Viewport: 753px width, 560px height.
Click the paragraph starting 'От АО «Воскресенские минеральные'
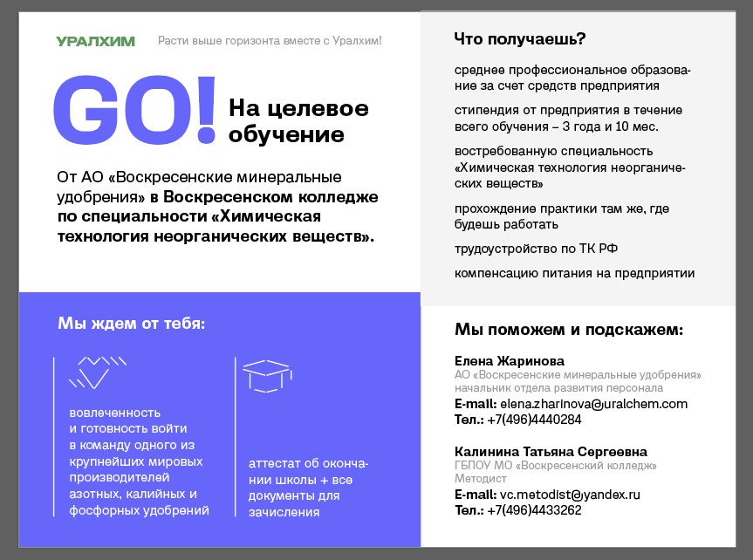coord(217,207)
